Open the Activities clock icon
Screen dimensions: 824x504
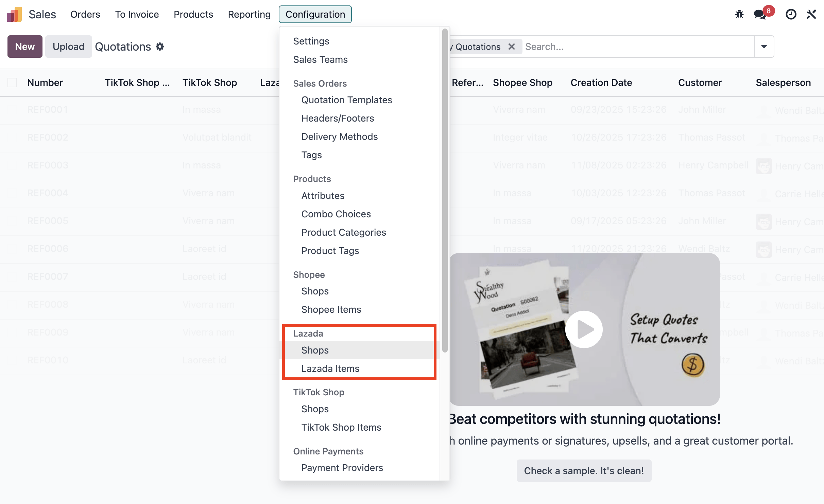coord(791,14)
